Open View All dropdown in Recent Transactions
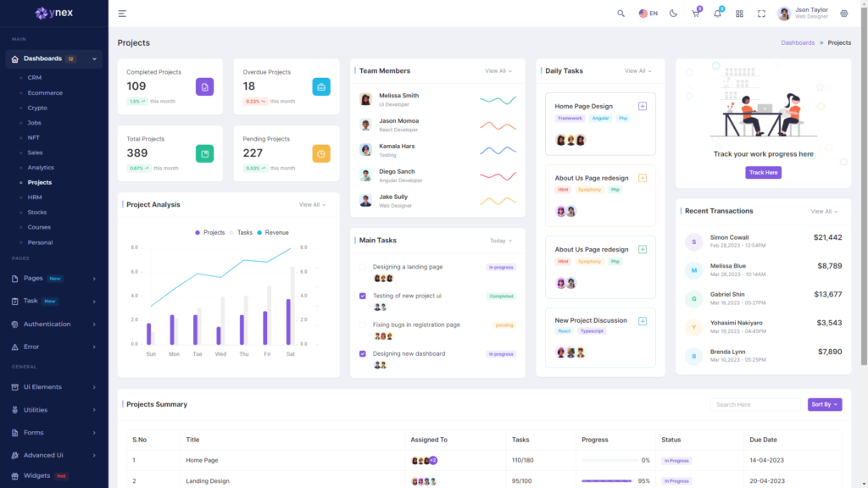 (824, 211)
